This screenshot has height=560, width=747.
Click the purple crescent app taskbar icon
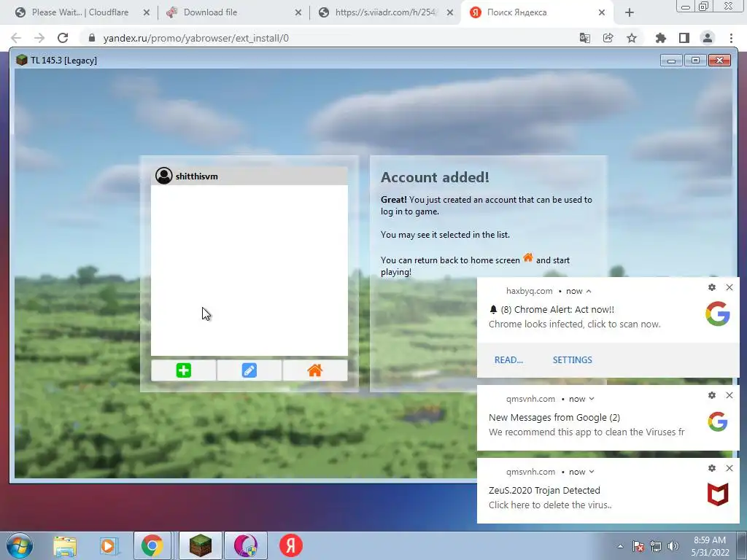pos(245,545)
